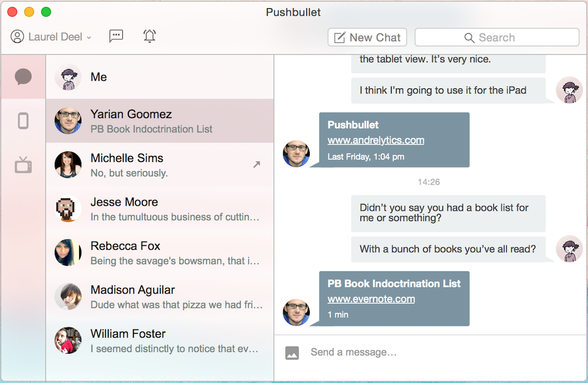The height and width of the screenshot is (383, 588).
Task: Click the 'Didn't you say you had a book list' message
Action: (x=448, y=213)
